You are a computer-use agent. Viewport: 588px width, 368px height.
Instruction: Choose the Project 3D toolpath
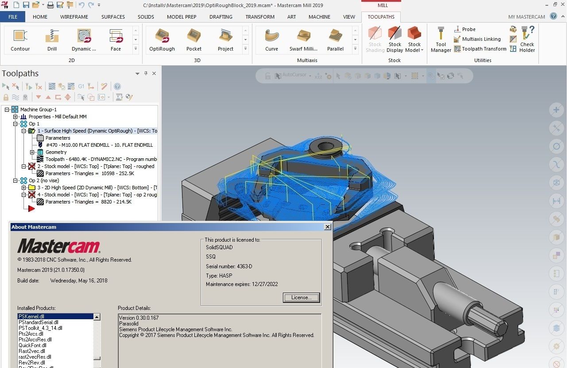225,39
